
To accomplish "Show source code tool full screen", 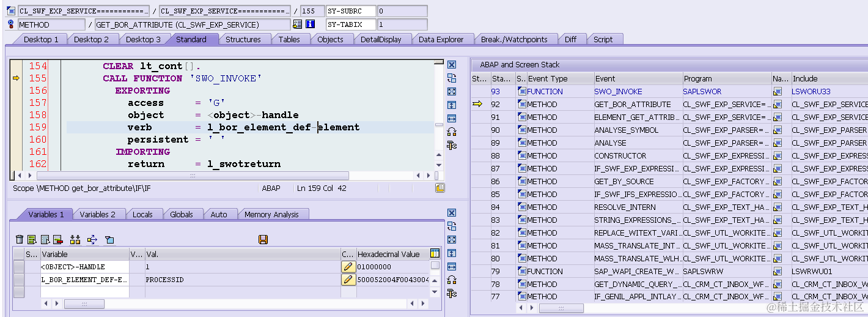I will 452,92.
